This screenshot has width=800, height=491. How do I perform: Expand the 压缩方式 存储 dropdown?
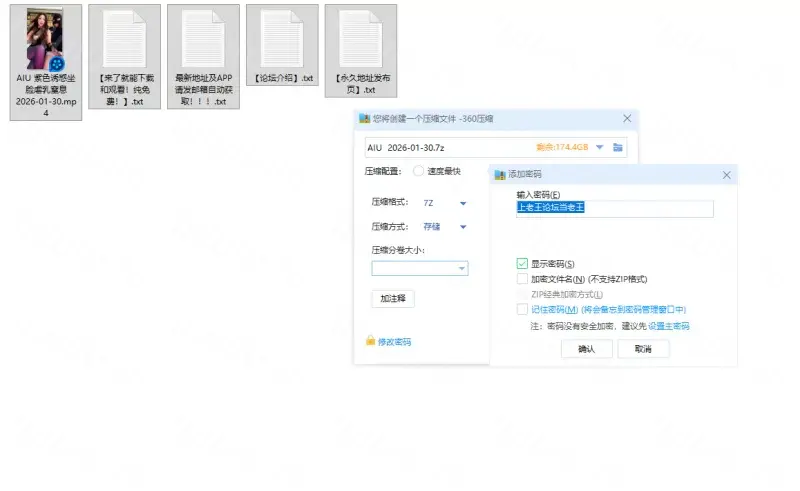tap(463, 227)
